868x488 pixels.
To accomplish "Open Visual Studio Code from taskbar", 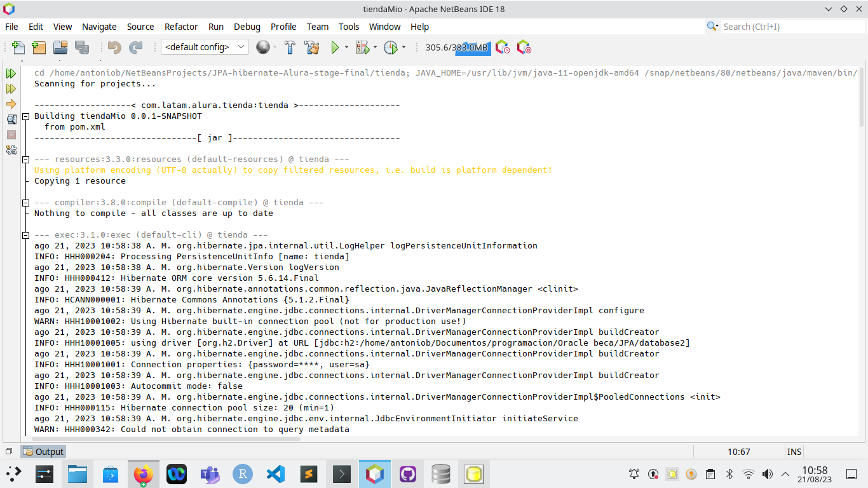I will [276, 474].
